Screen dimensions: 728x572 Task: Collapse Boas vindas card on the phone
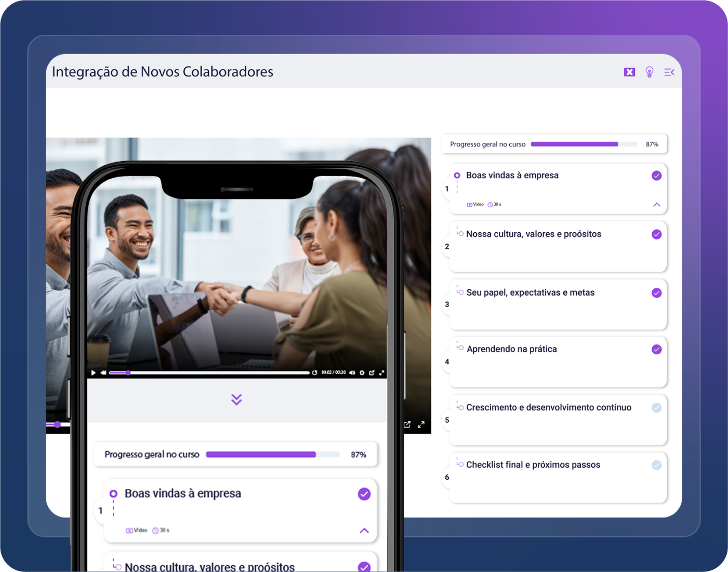coord(364,530)
